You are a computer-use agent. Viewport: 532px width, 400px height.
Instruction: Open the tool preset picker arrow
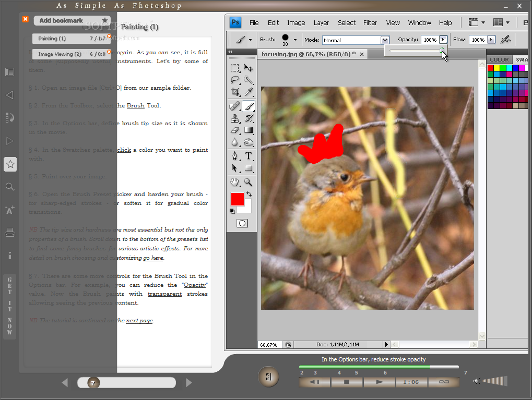[250, 40]
